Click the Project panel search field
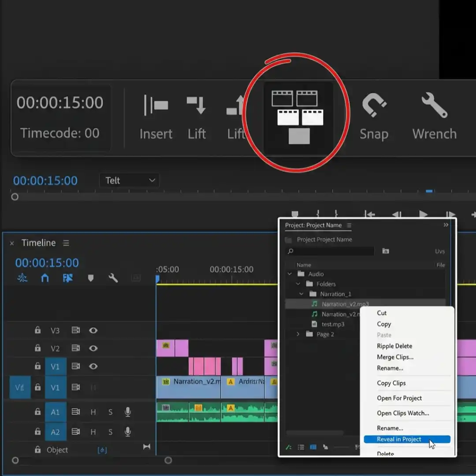The height and width of the screenshot is (476, 476). point(331,251)
